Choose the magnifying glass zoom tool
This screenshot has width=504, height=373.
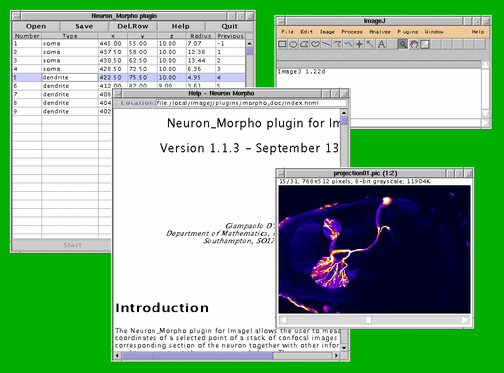click(x=403, y=44)
